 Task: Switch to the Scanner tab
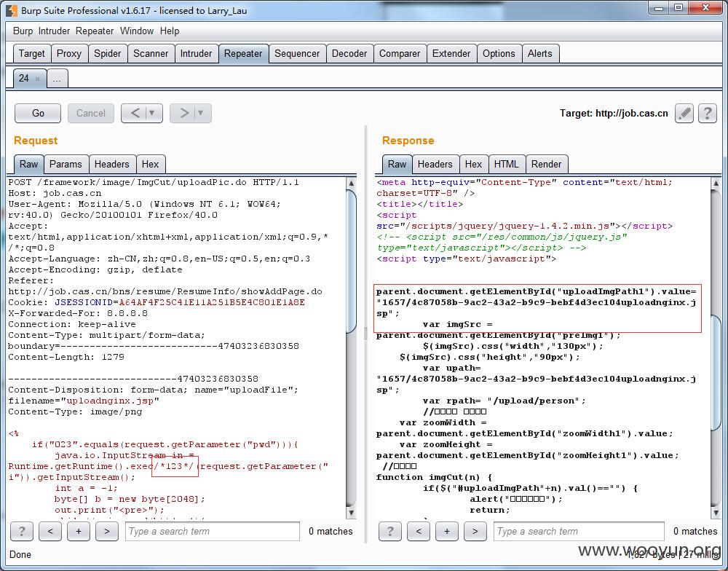151,53
